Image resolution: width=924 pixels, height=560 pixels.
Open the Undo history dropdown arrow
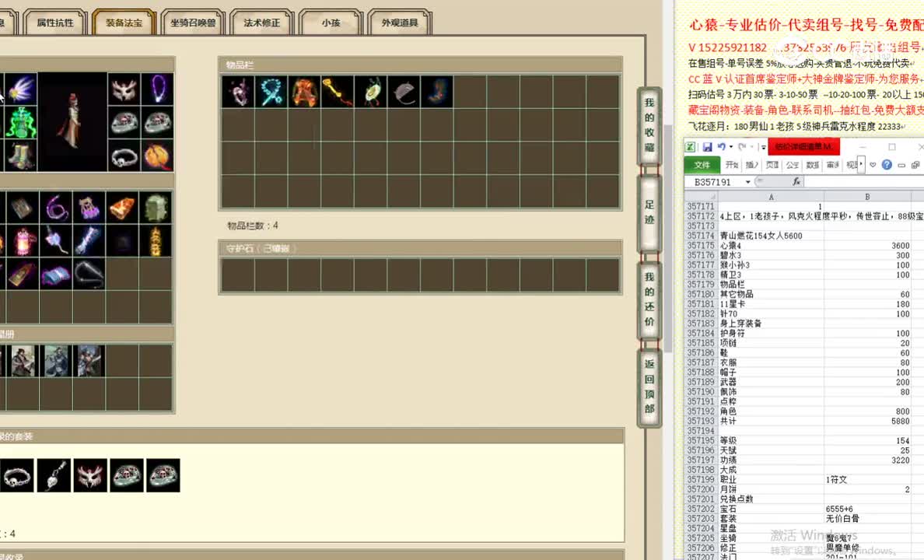tap(731, 147)
